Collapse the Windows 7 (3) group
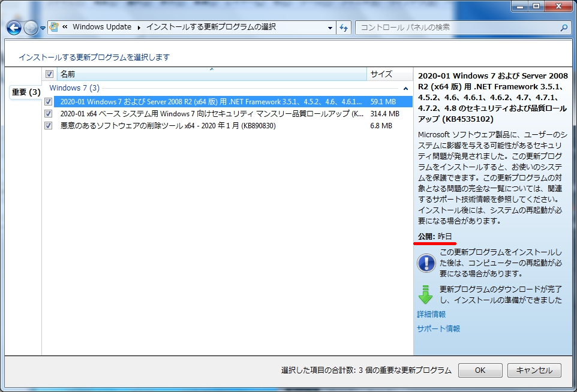This screenshot has width=577, height=392. point(74,88)
